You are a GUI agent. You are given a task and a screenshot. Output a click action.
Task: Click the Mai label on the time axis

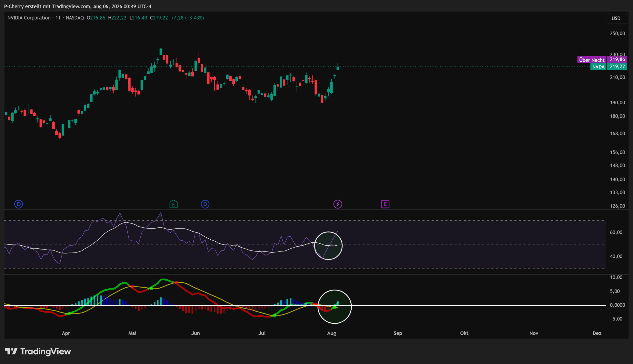133,333
